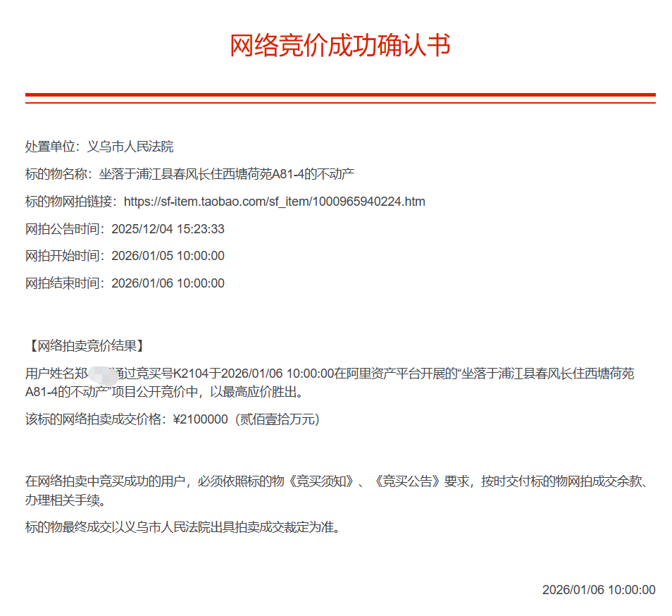Click the 网拍结束时间 line
Viewport: 672px width, 616px height.
(125, 283)
